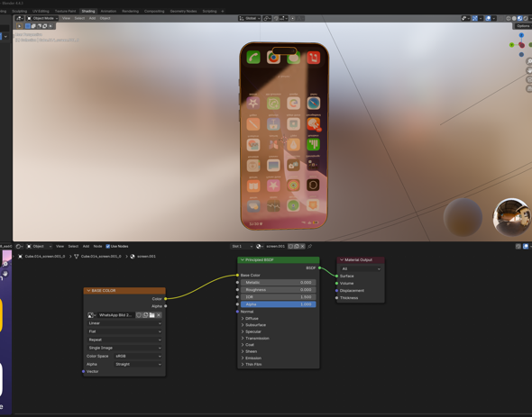The width and height of the screenshot is (532, 417).
Task: Select the tweak select tool icon
Action: [19, 26]
